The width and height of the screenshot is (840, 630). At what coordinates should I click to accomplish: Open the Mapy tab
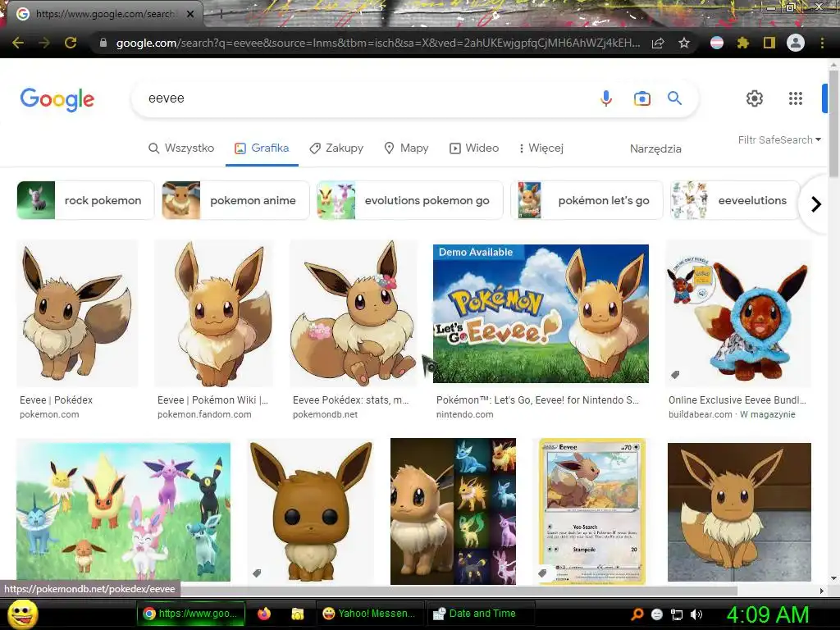point(407,148)
